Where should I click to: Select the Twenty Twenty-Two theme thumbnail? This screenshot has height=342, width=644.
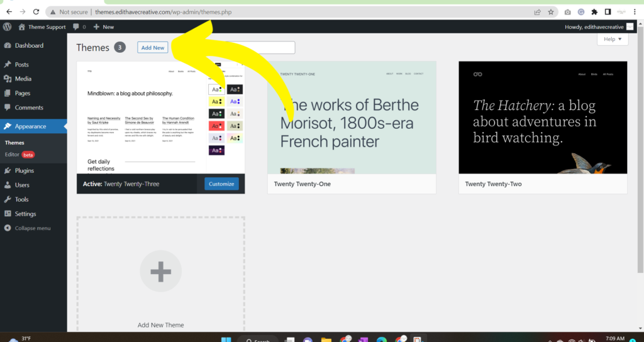tap(543, 118)
